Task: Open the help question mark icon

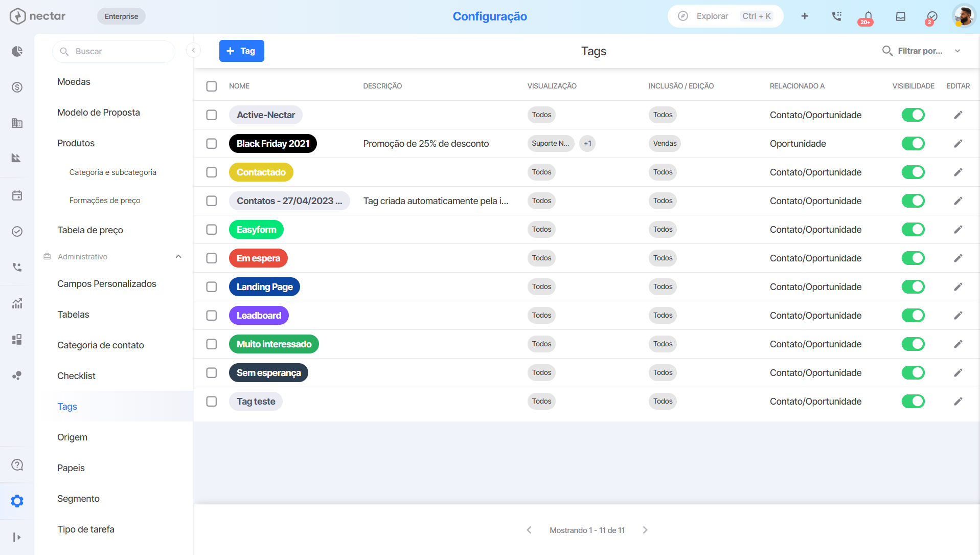Action: [x=17, y=465]
